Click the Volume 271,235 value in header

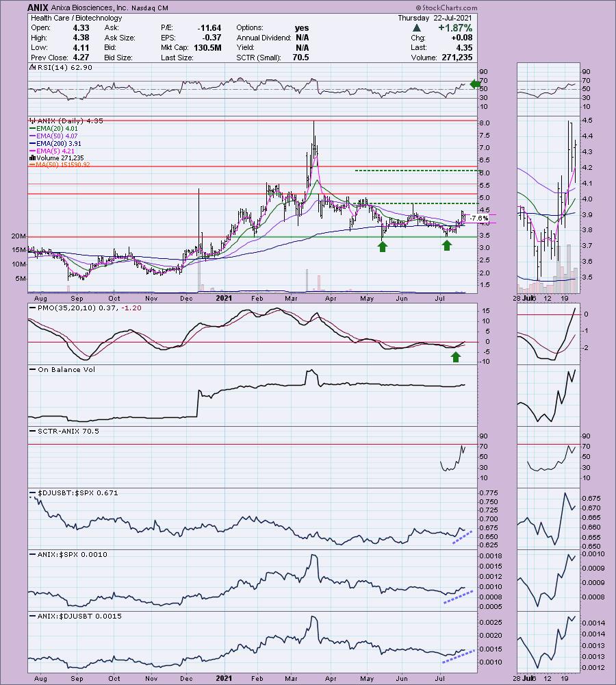coord(457,58)
